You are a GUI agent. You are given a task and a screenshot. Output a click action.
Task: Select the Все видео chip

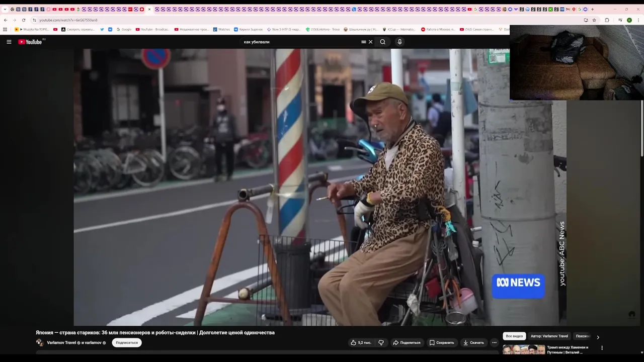514,336
